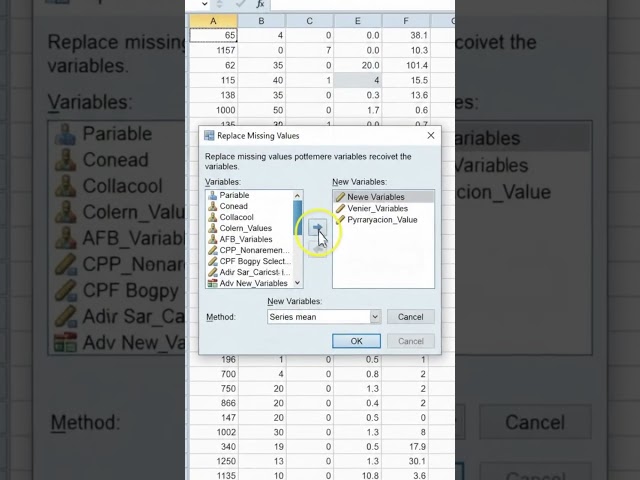Open the Series mean method dropdown
640x480 pixels.
coord(375,317)
